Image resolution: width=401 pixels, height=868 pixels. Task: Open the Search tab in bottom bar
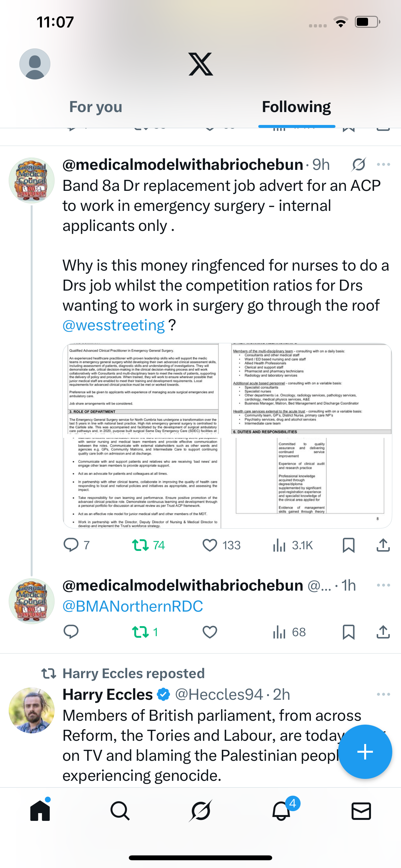[x=120, y=811]
